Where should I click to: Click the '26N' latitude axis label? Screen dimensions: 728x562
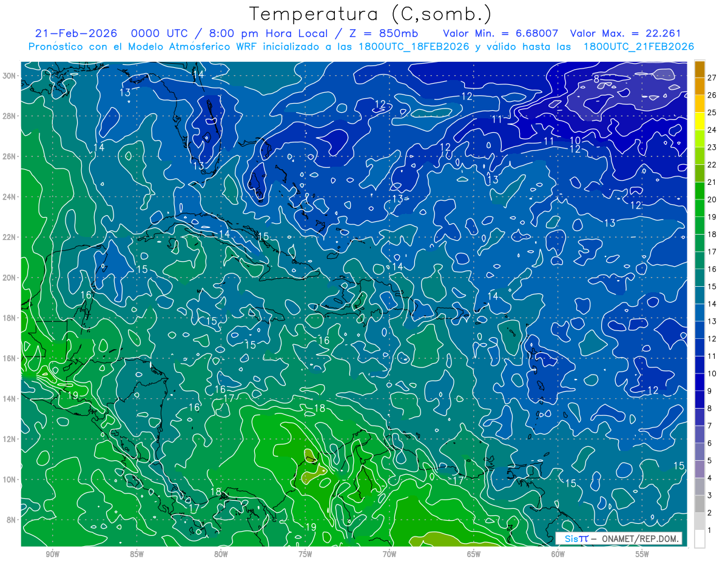tap(10, 156)
